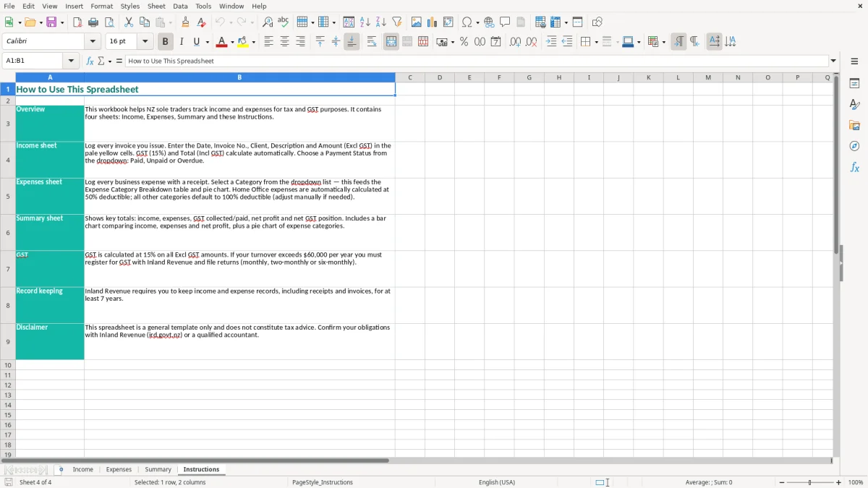The image size is (868, 488).
Task: Click the vertical scrollbar
Action: pyautogui.click(x=836, y=265)
